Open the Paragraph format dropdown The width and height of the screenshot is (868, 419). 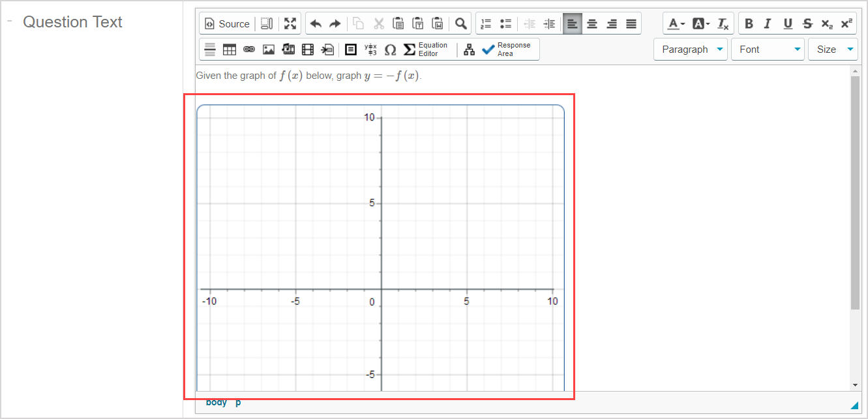pos(690,49)
